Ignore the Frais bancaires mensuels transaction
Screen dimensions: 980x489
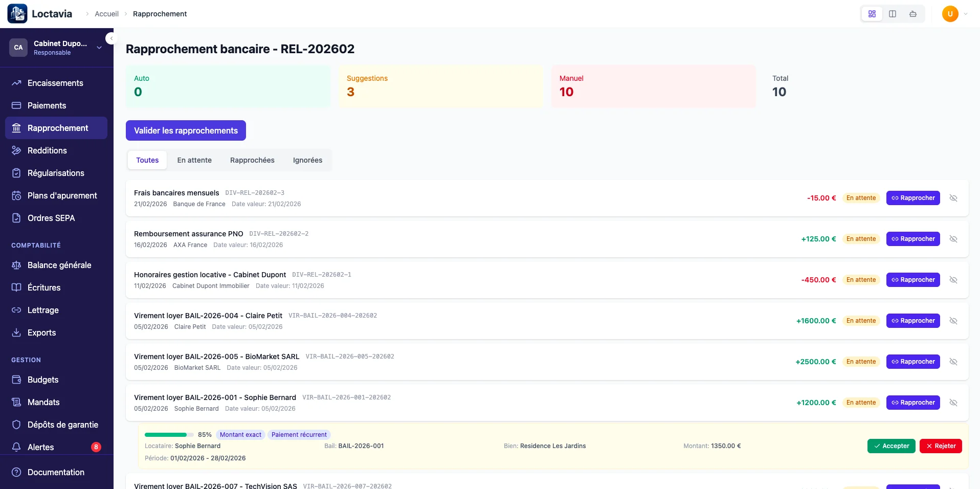953,198
